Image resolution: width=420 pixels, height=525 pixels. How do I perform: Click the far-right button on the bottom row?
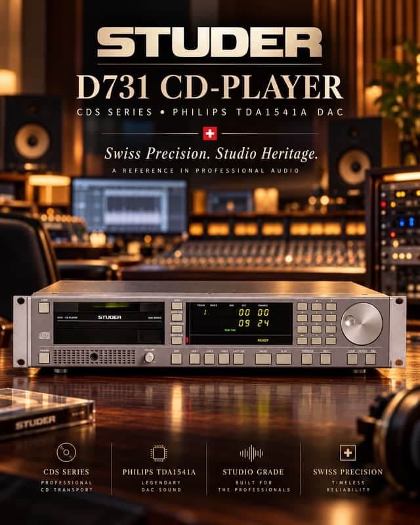point(370,359)
